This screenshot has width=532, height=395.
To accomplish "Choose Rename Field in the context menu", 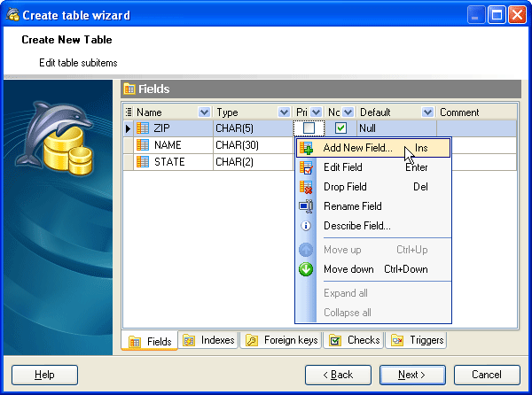I will point(352,206).
